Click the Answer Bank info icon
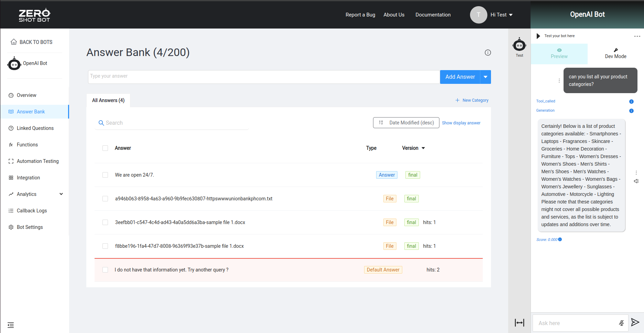Viewport: 644px width, 333px height. tap(488, 53)
